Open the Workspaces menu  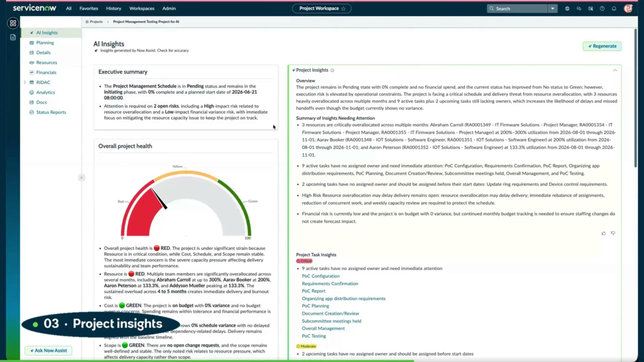[x=142, y=8]
